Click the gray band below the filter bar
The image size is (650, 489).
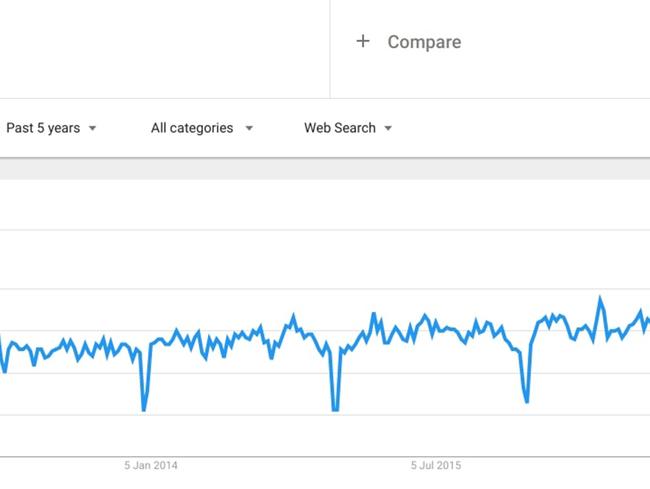pos(325,169)
